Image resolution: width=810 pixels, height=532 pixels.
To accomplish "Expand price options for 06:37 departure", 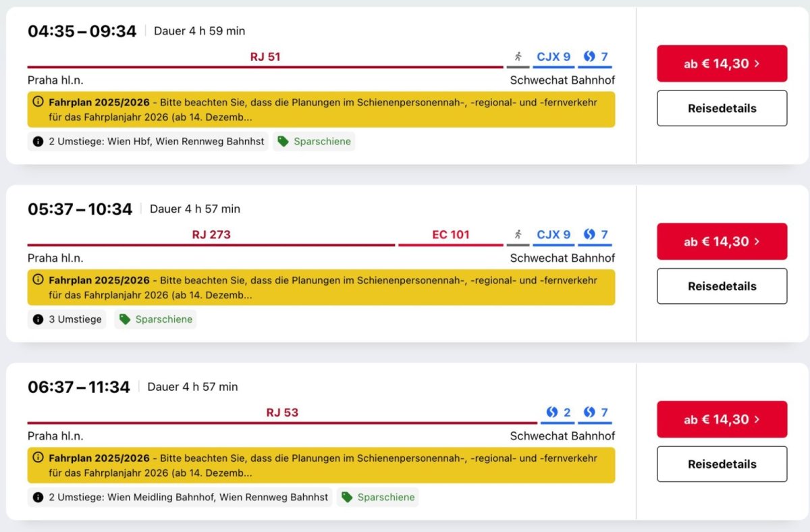I will click(722, 419).
